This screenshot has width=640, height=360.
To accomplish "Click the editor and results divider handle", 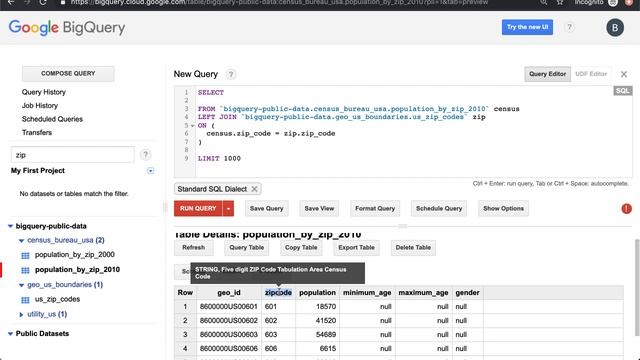I will 402,226.
